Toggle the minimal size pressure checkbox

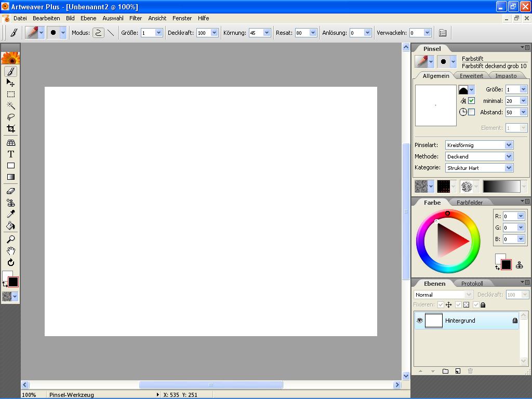tap(471, 101)
